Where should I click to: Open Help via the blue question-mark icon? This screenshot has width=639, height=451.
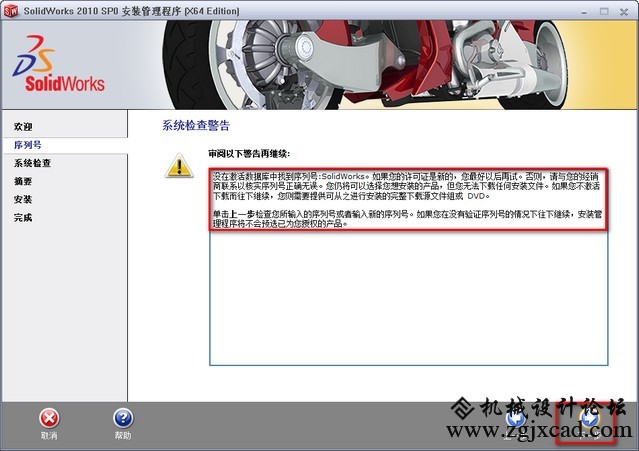coord(123,418)
